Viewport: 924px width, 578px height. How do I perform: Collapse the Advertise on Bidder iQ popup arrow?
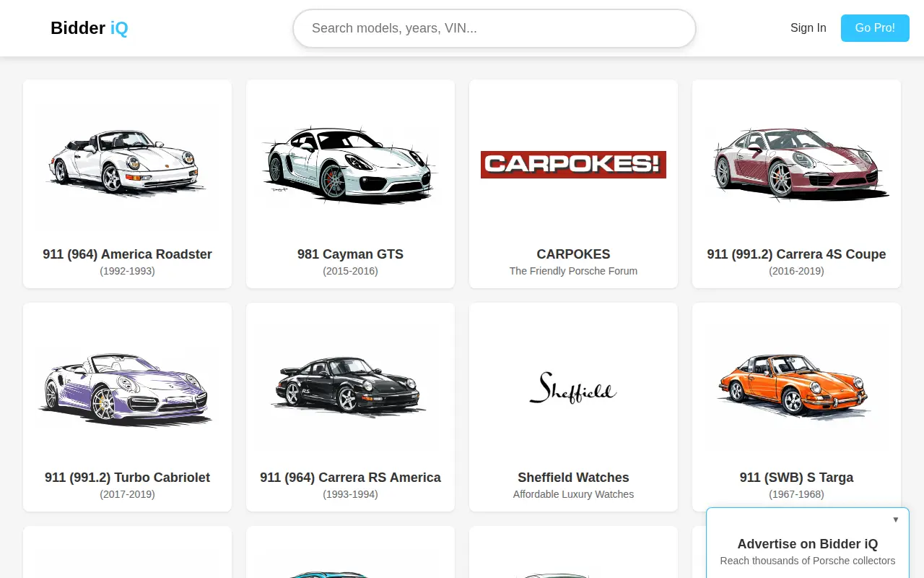coord(896,519)
